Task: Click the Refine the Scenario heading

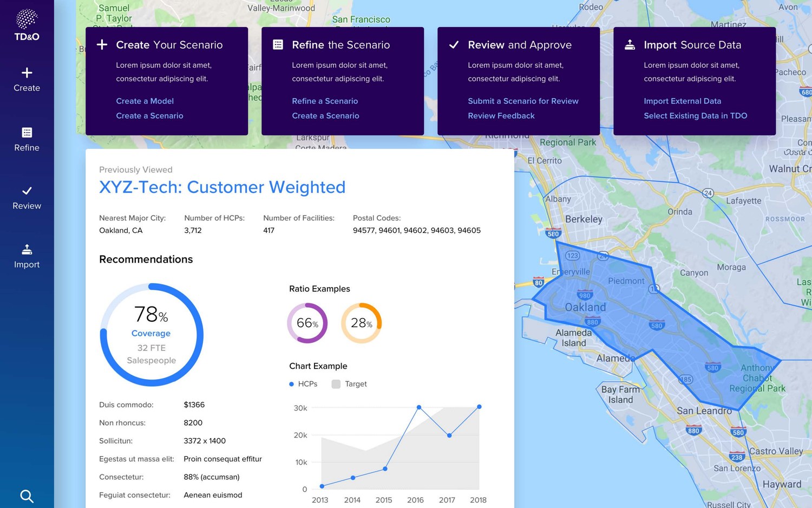Action: pos(341,45)
